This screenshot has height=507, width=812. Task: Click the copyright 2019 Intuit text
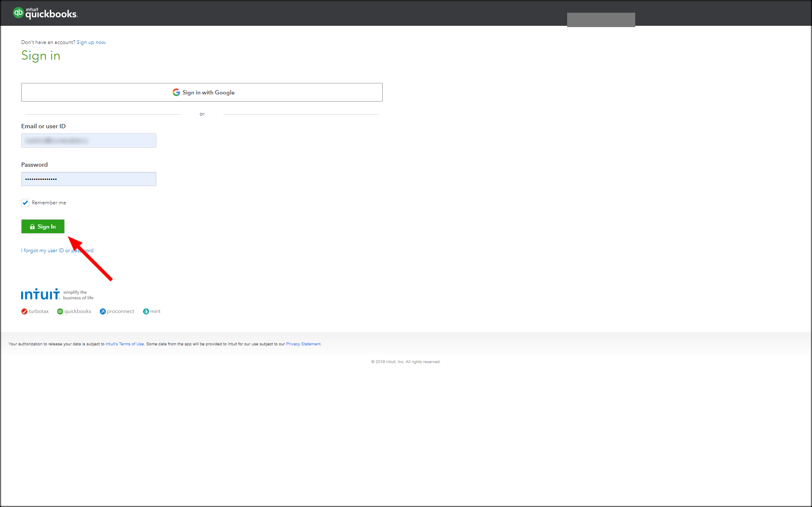406,362
